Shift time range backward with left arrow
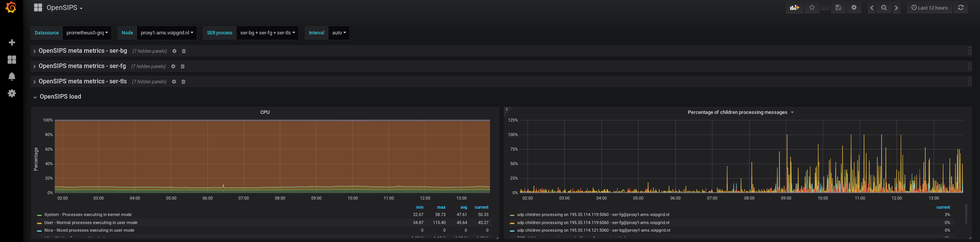The image size is (980, 242). [872, 8]
